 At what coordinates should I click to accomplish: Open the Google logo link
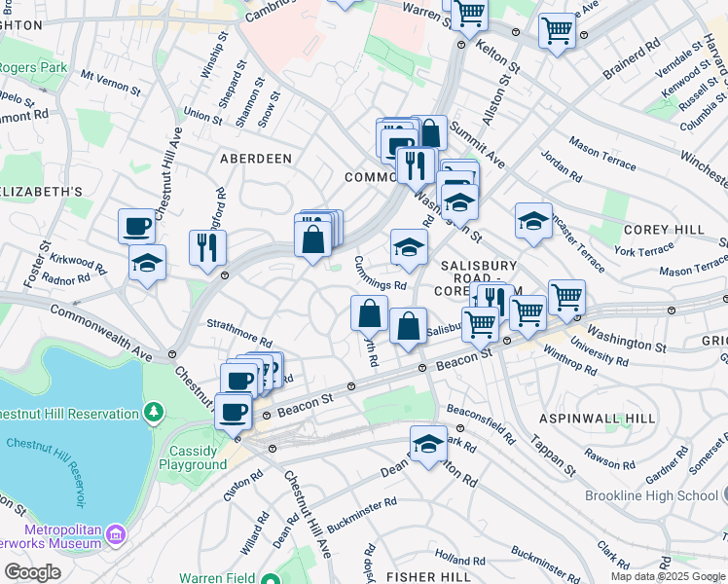coord(32,572)
